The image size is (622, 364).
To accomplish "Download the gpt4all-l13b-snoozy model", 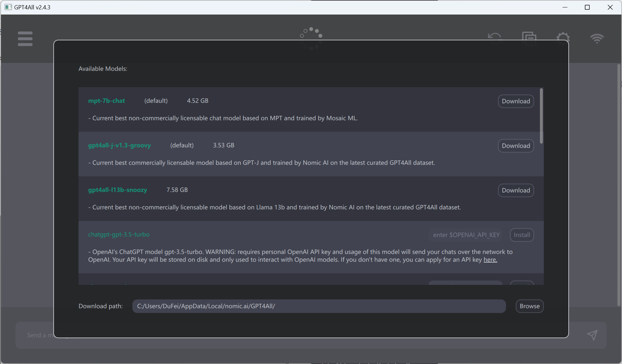I will (x=516, y=190).
